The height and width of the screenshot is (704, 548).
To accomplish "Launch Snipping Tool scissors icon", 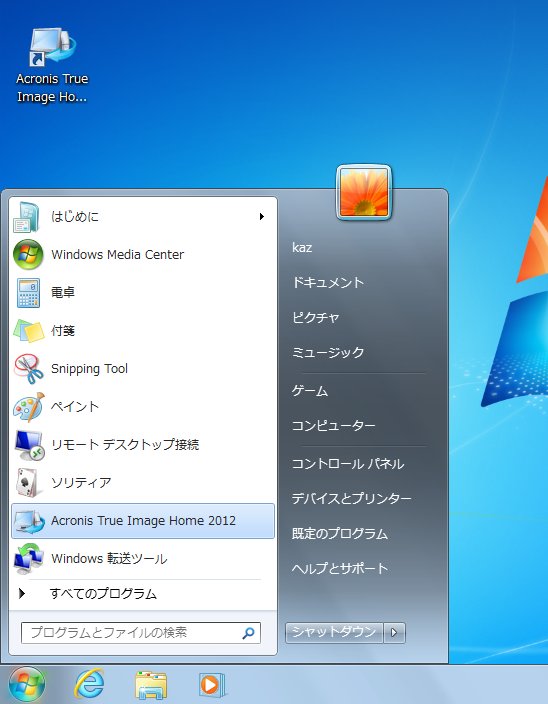I will point(28,369).
